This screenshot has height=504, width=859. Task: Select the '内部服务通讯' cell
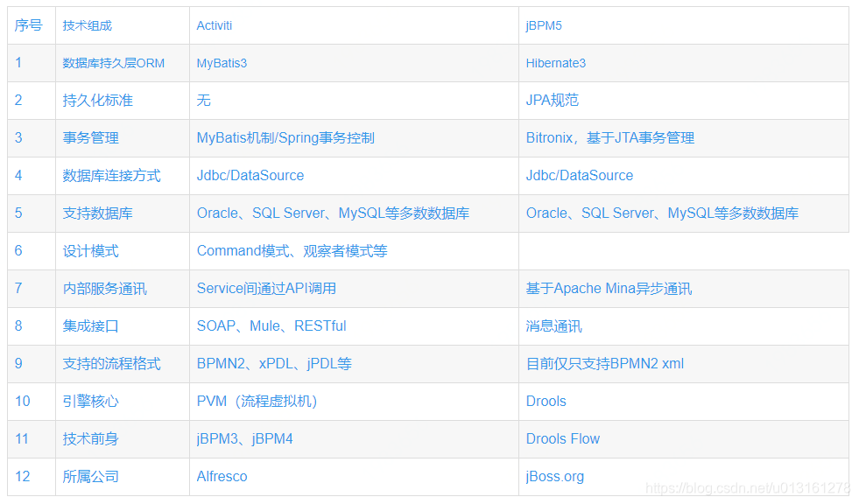pos(123,289)
